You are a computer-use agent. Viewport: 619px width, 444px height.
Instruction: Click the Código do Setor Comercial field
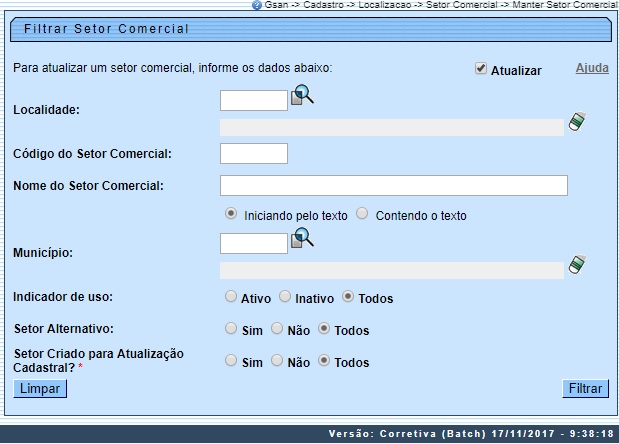point(253,153)
